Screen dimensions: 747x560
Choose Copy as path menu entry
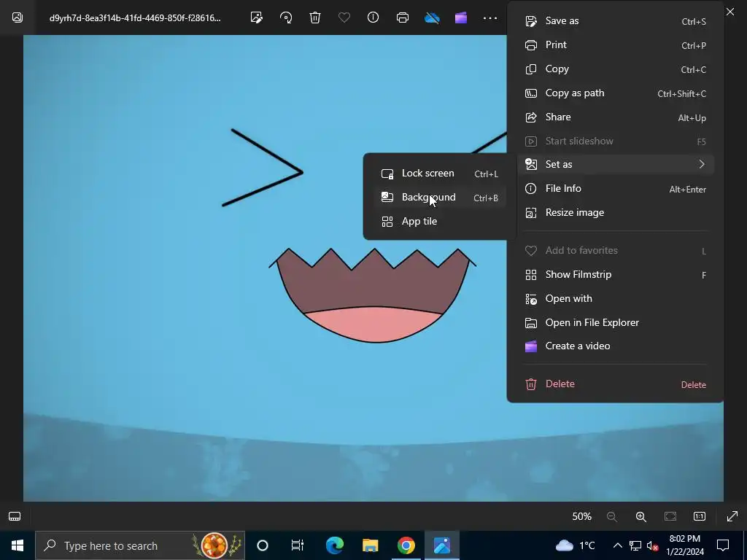pos(616,93)
